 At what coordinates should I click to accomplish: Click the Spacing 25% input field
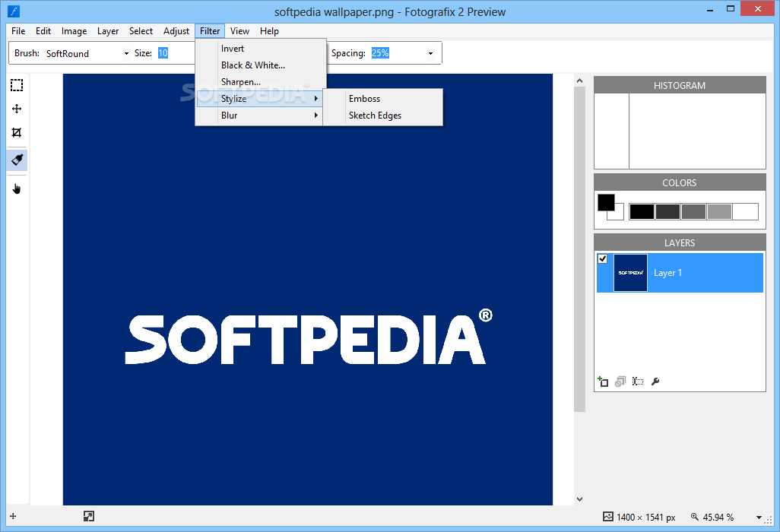click(x=397, y=53)
